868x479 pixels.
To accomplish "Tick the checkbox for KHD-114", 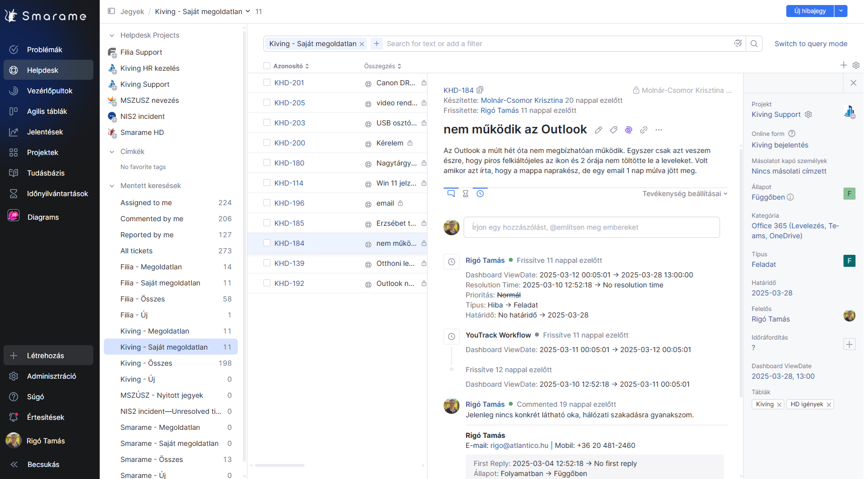I will 267,183.
